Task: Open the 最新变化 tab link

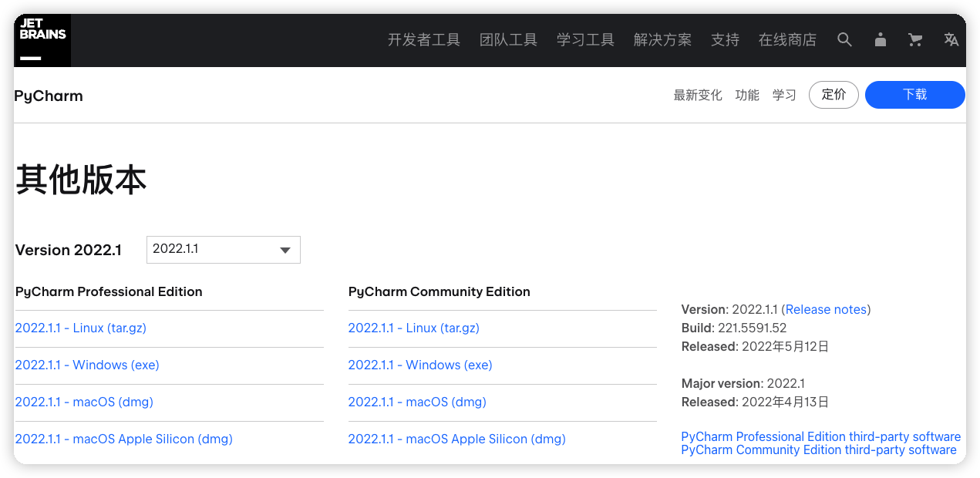Action: (697, 96)
